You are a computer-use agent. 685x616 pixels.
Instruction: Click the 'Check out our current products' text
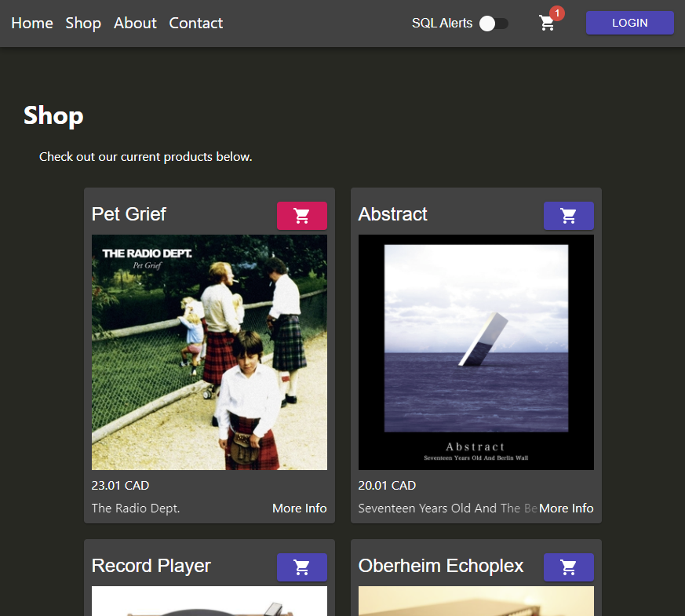coord(145,156)
